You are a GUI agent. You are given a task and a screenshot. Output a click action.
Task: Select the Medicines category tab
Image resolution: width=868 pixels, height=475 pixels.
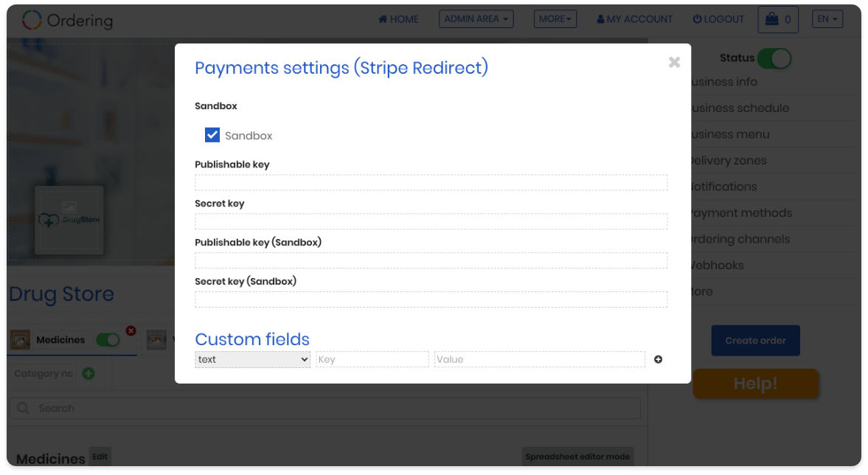(60, 340)
